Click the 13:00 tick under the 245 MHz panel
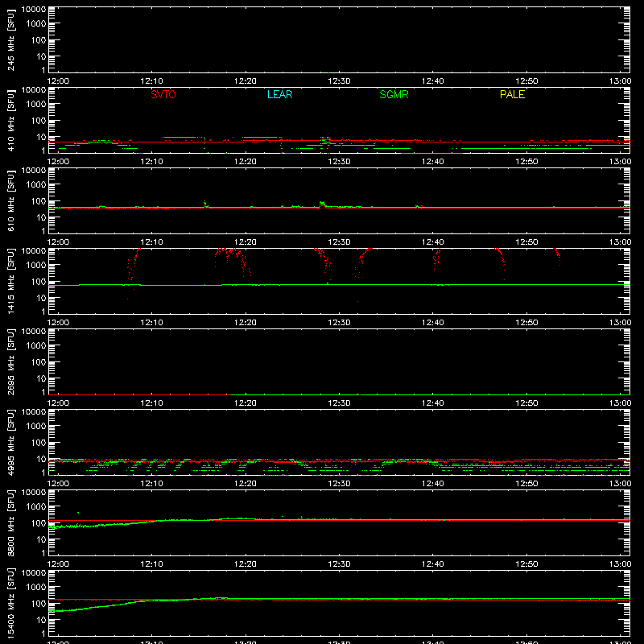 620,81
